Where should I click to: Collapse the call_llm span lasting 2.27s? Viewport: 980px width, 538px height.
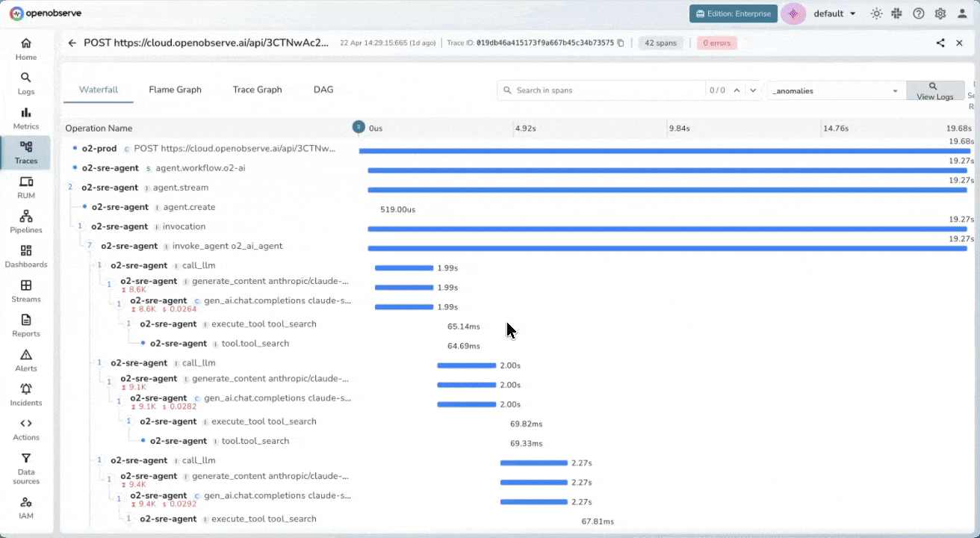click(99, 460)
